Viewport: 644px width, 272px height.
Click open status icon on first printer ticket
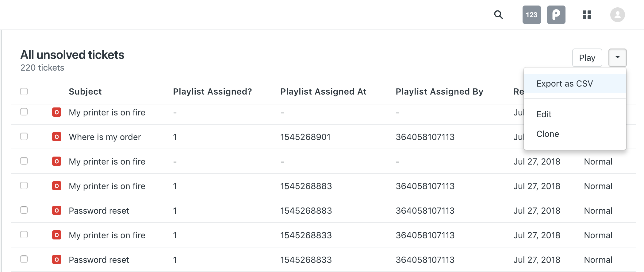[57, 112]
